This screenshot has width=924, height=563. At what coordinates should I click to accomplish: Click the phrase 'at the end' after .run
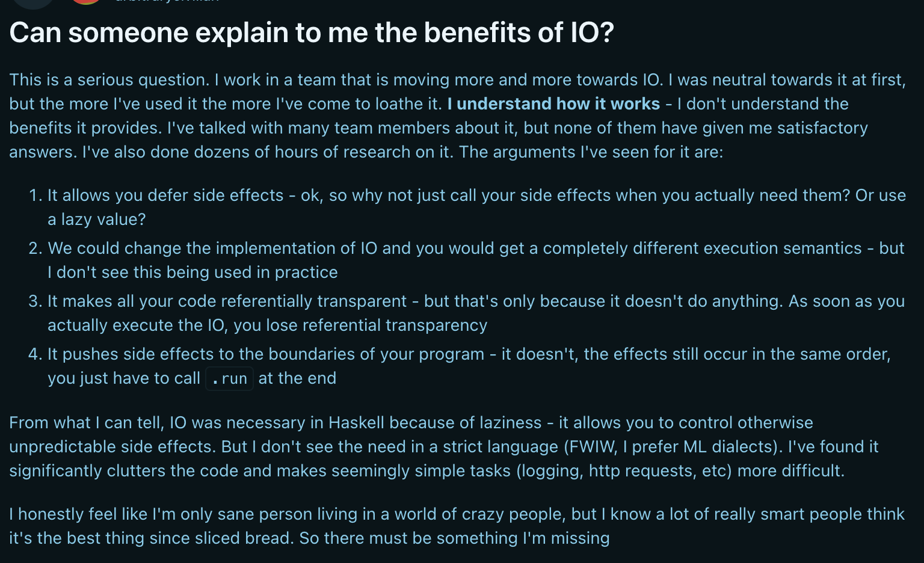[x=297, y=378]
